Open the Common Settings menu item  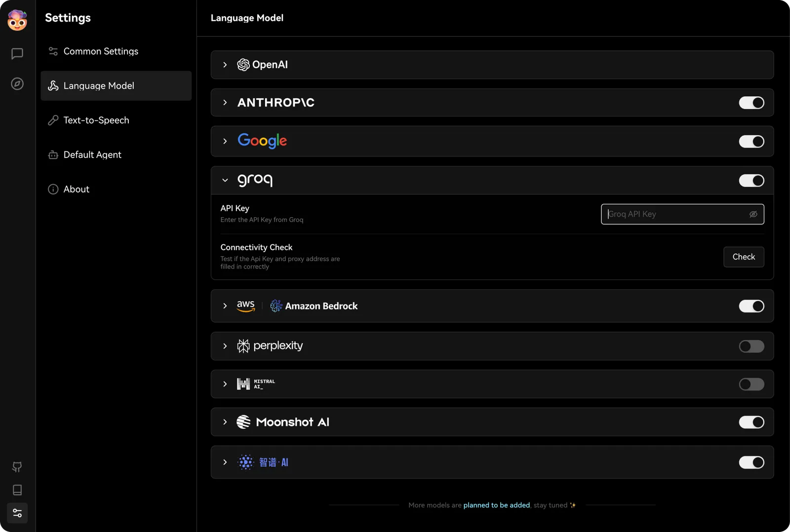point(116,51)
